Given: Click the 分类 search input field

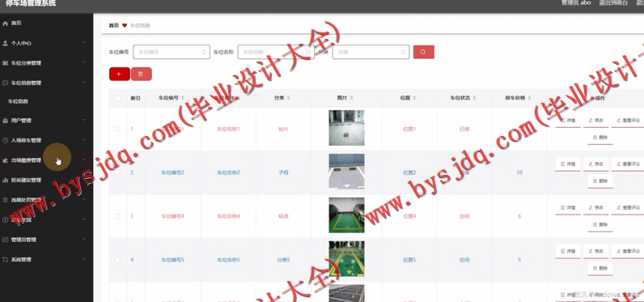Looking at the screenshot, I should [x=371, y=52].
